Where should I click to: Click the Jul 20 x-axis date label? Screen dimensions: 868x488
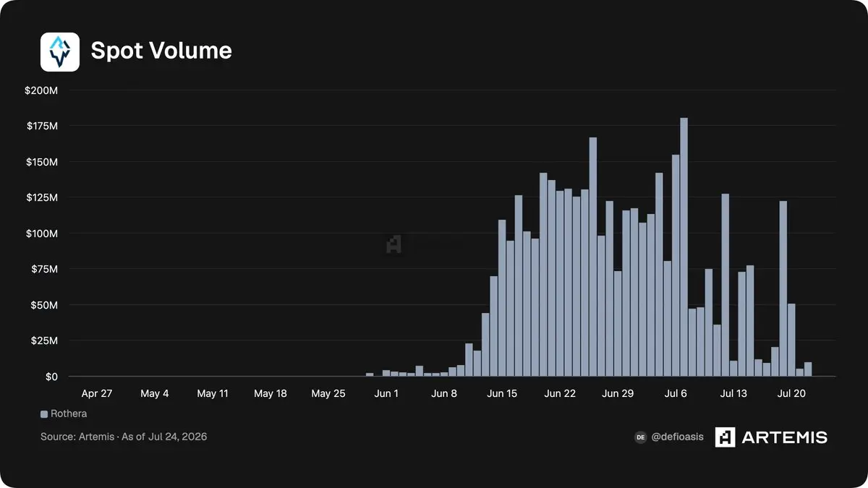(791, 394)
